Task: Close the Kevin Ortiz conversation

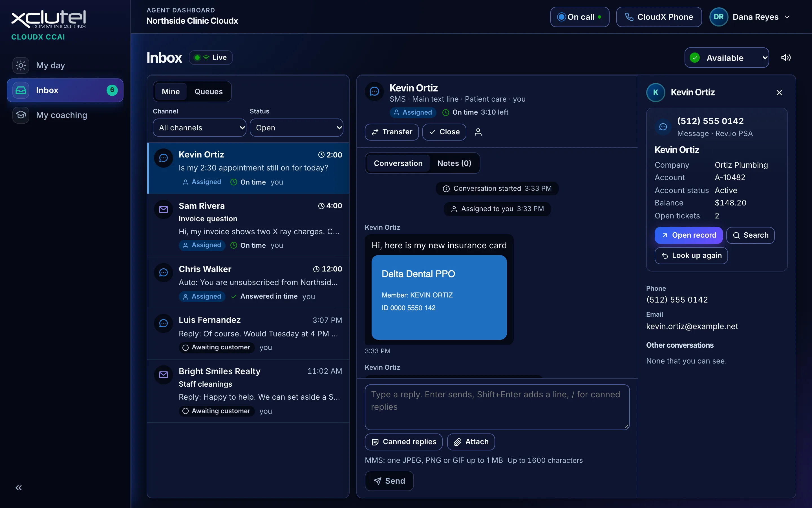Action: 444,132
